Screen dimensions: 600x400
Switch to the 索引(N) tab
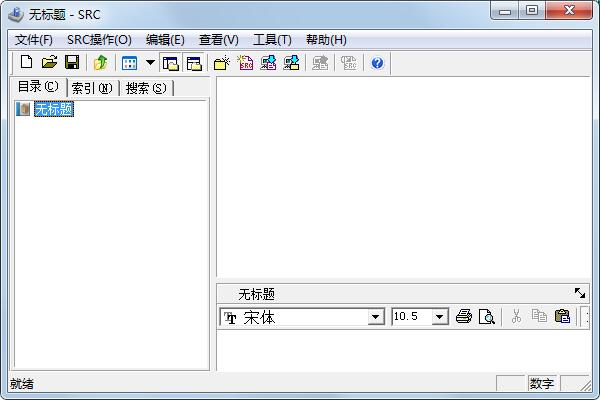click(92, 88)
